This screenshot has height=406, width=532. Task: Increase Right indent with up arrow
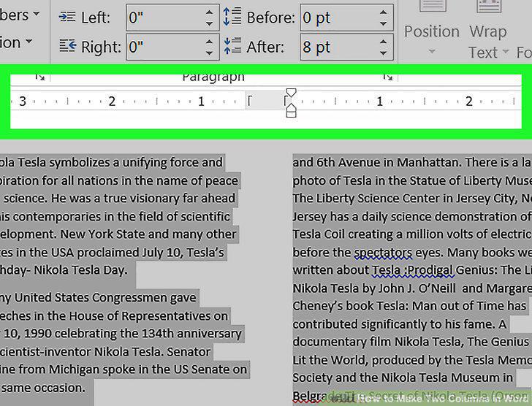pos(209,42)
